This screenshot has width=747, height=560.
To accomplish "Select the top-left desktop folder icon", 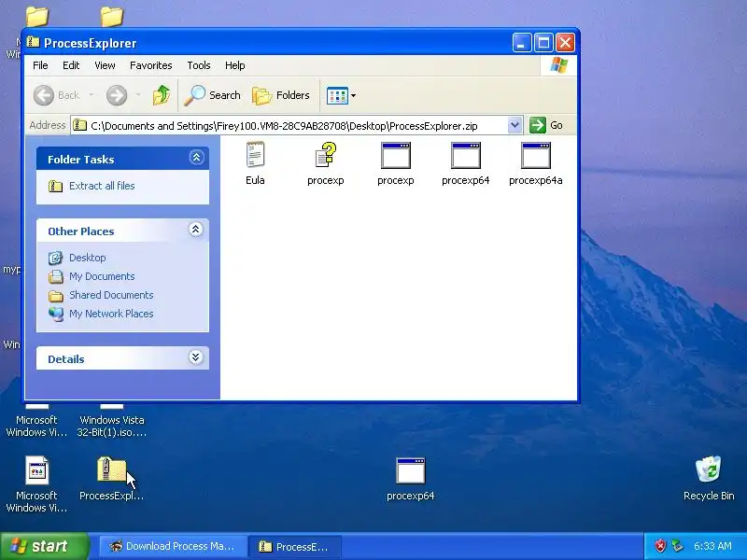I will [x=37, y=17].
